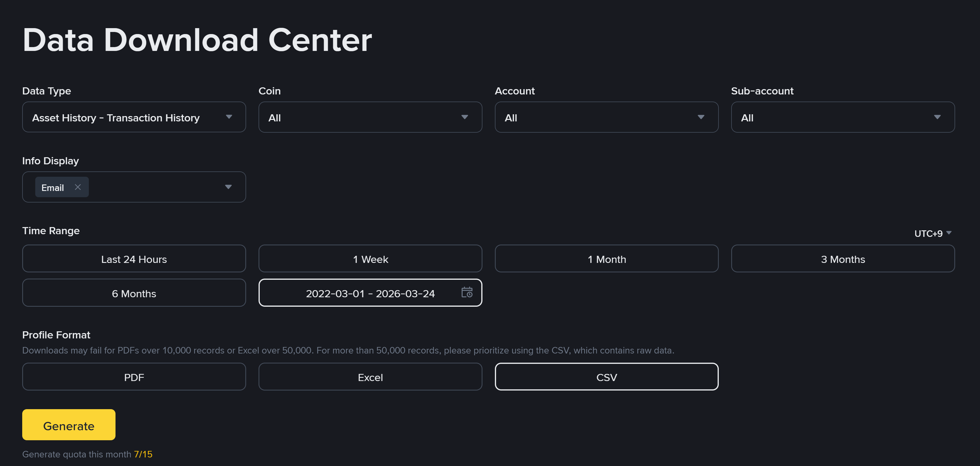Image resolution: width=980 pixels, height=466 pixels.
Task: Expand the Account dropdown
Action: click(607, 117)
